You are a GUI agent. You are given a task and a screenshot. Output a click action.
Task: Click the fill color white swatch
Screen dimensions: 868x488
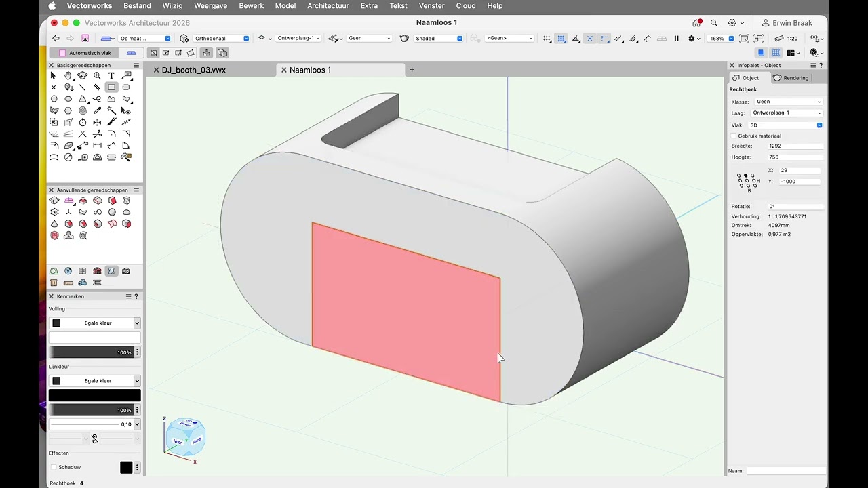click(x=94, y=338)
